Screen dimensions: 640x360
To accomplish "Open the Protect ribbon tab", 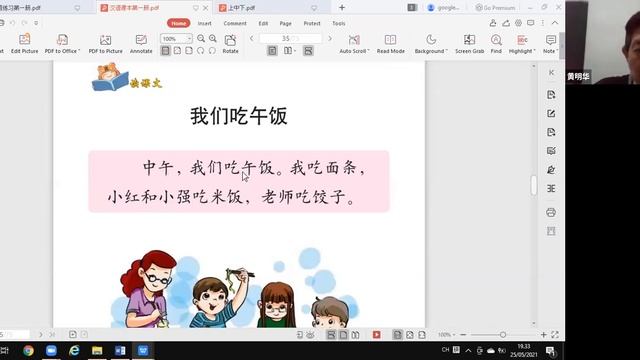I will coord(312,23).
